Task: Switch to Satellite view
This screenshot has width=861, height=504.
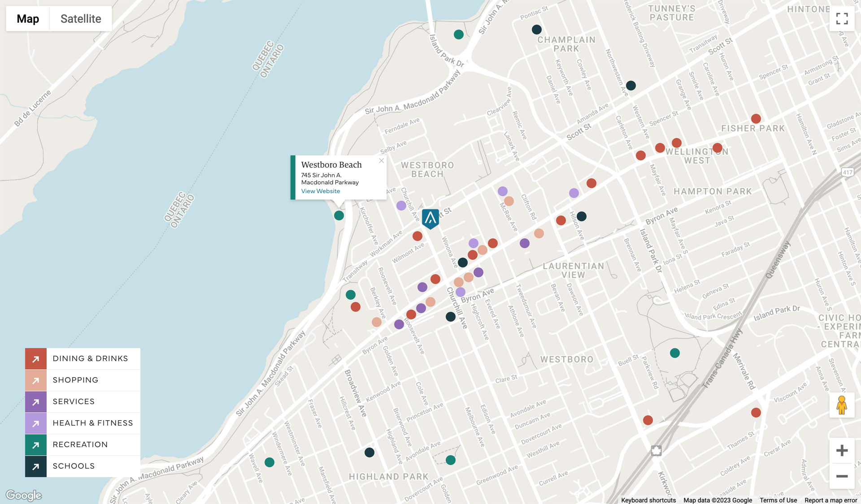Action: (81, 19)
